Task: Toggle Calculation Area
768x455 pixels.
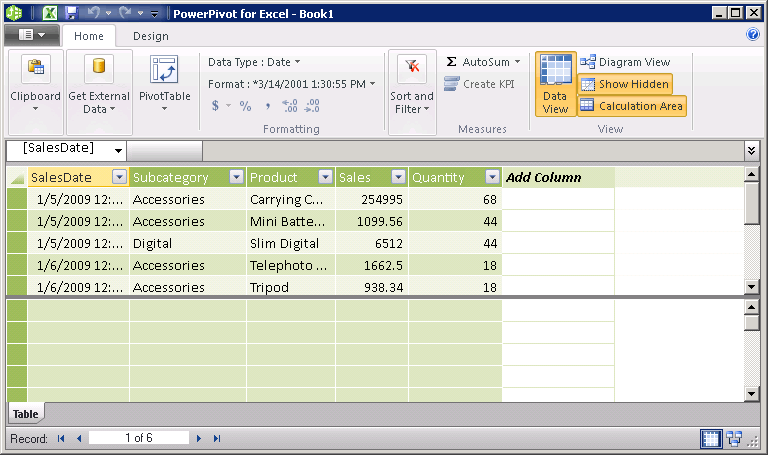Action: point(632,106)
